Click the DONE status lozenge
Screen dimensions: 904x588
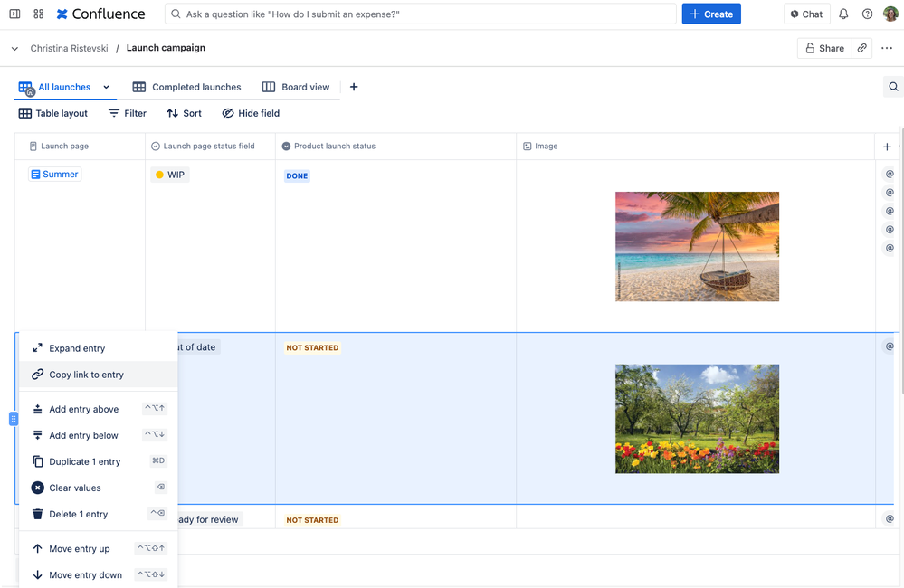[x=297, y=175]
